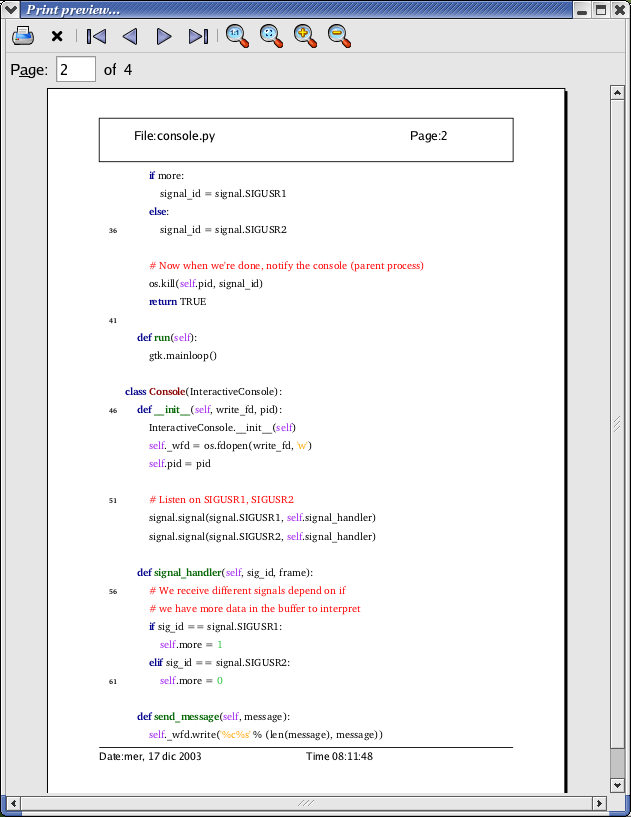This screenshot has width=631, height=817.
Task: Zoom to fit the whole page
Action: point(271,36)
